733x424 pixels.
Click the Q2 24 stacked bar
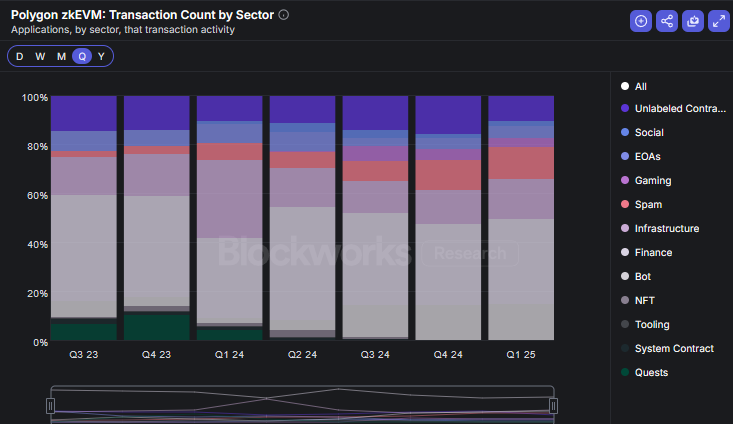tap(302, 218)
